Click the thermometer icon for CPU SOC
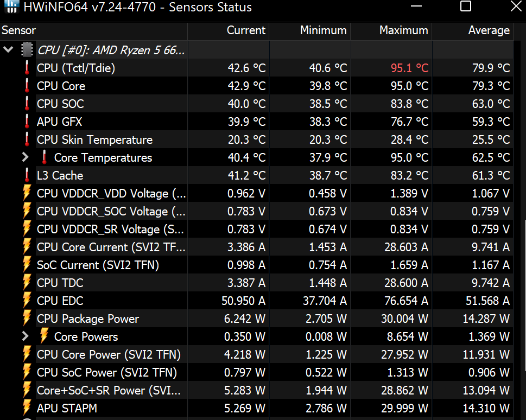Image resolution: width=526 pixels, height=420 pixels. (27, 103)
